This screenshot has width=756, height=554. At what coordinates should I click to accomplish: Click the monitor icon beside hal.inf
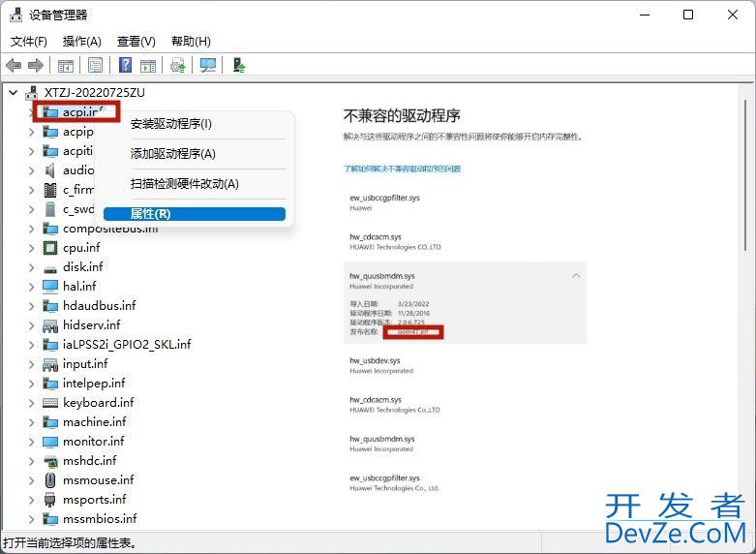tap(50, 286)
